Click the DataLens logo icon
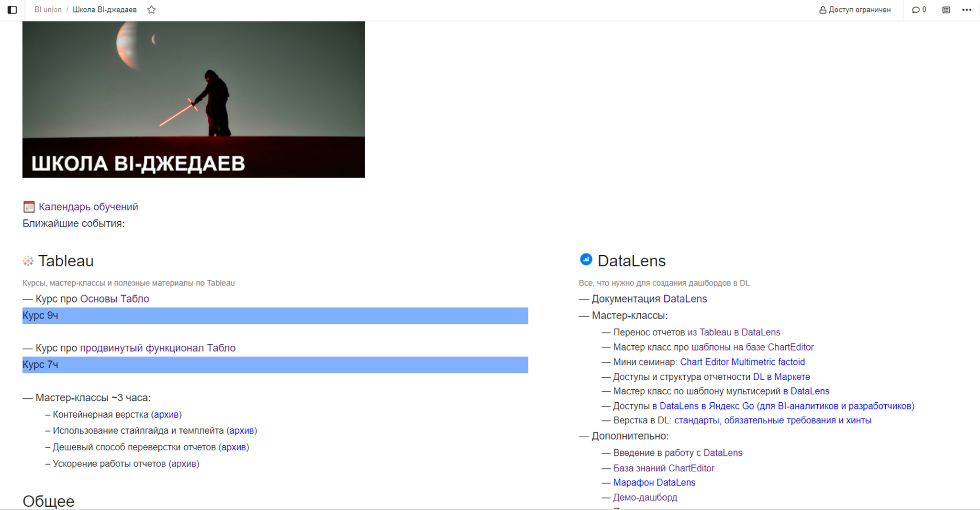Viewport: 980px width, 510px height. 586,260
